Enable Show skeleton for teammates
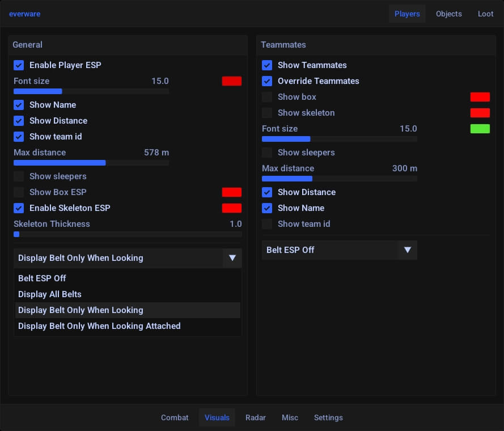 (267, 113)
